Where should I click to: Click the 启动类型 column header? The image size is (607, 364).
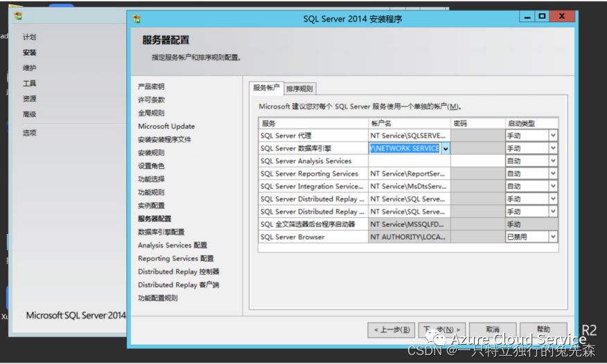point(531,123)
